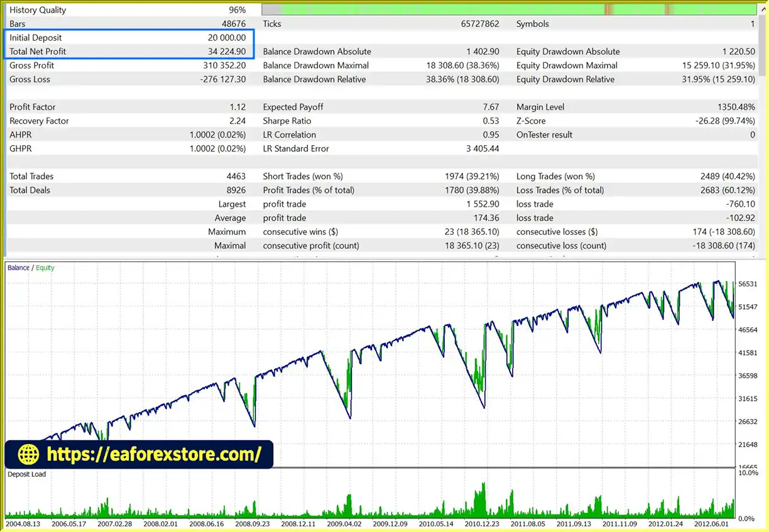769x532 pixels.
Task: Click the Balance legend label on chart
Action: tap(18, 268)
